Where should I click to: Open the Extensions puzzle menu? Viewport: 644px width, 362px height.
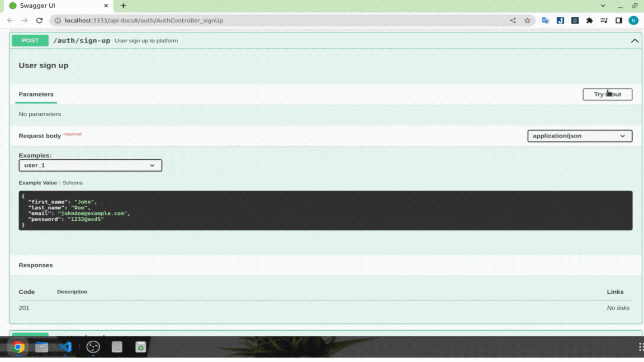pyautogui.click(x=589, y=21)
